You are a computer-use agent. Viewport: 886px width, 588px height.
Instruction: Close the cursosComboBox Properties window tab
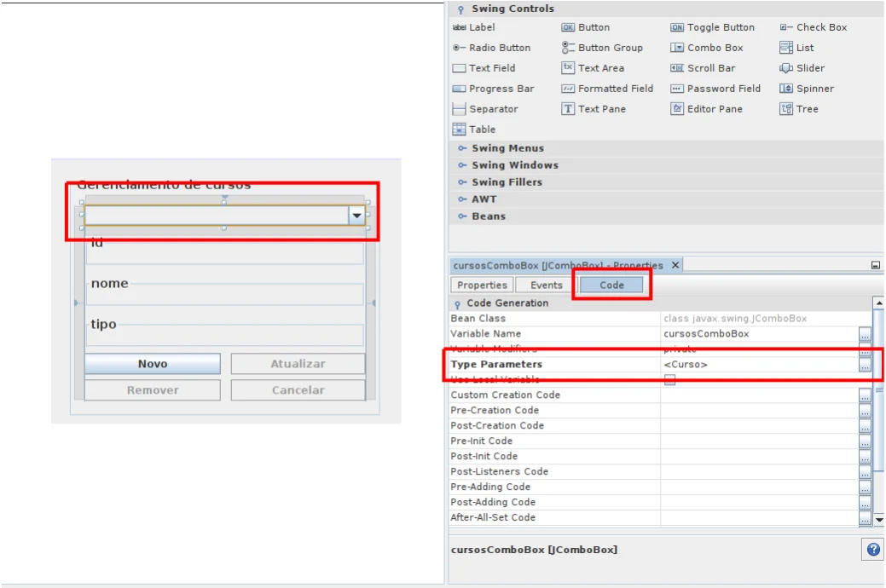point(675,265)
